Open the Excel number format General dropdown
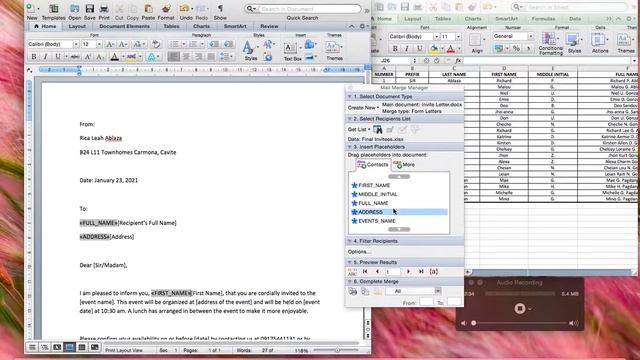 (x=531, y=36)
